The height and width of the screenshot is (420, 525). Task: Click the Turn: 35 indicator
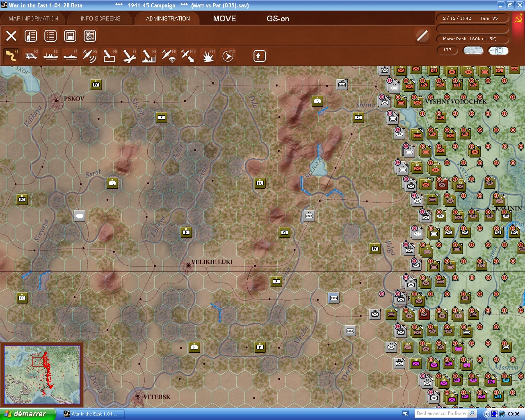[x=489, y=18]
